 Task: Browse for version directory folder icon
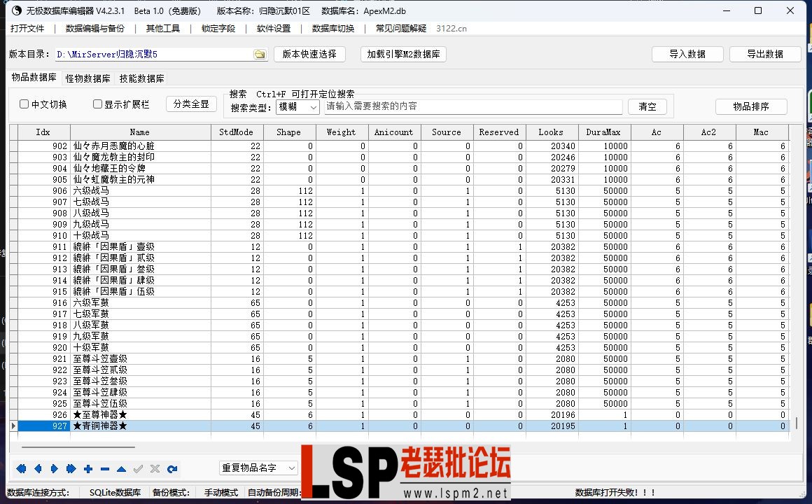click(x=260, y=55)
